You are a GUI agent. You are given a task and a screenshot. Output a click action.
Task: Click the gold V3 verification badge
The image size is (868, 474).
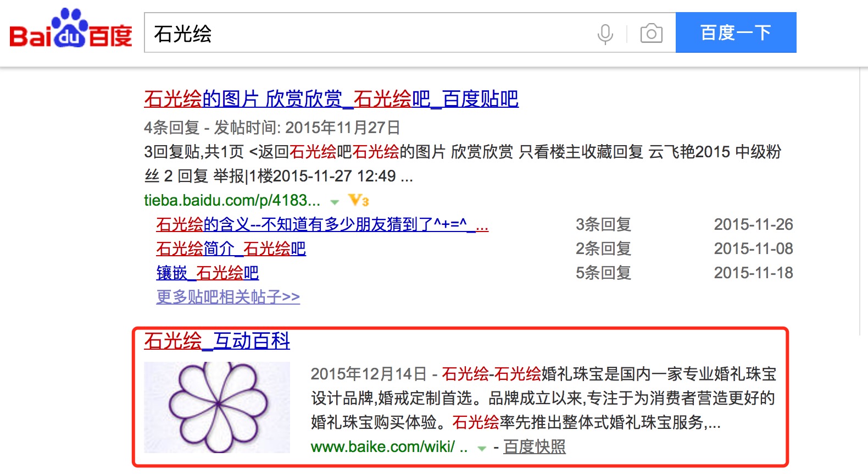[x=359, y=201]
